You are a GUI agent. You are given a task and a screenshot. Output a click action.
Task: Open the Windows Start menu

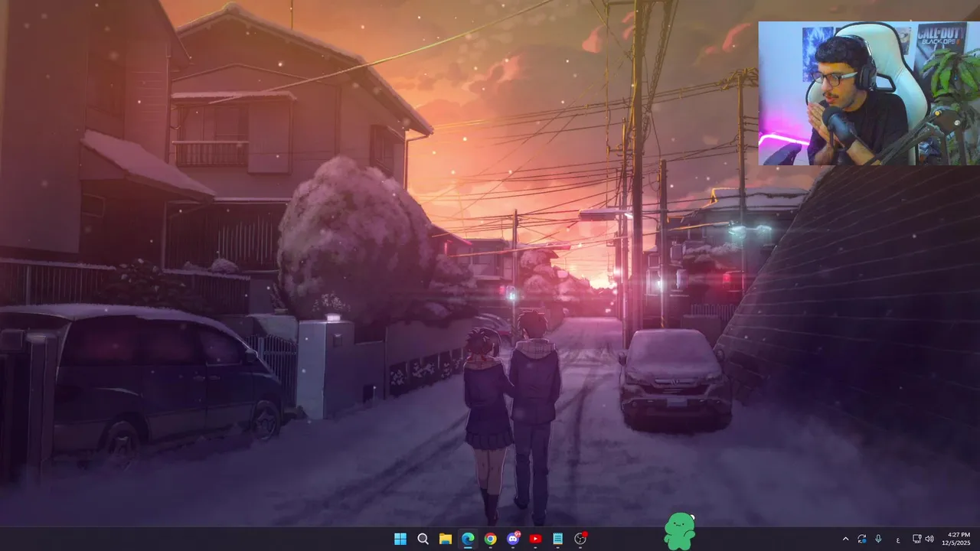click(400, 539)
